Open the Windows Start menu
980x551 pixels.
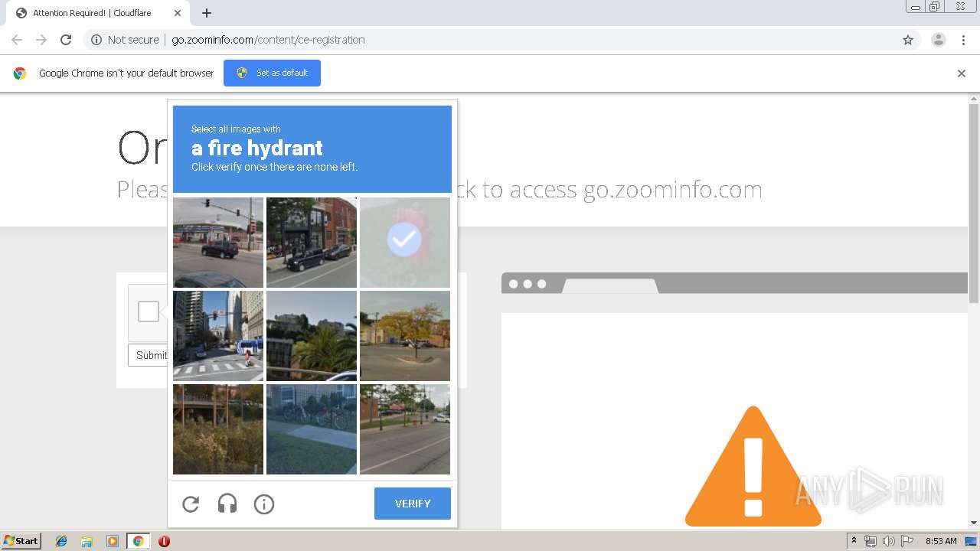click(21, 541)
